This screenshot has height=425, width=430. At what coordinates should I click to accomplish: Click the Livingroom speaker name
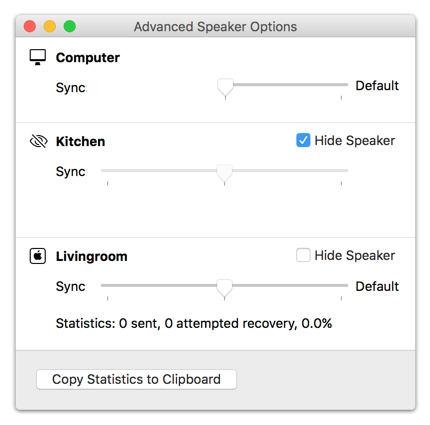pyautogui.click(x=92, y=256)
